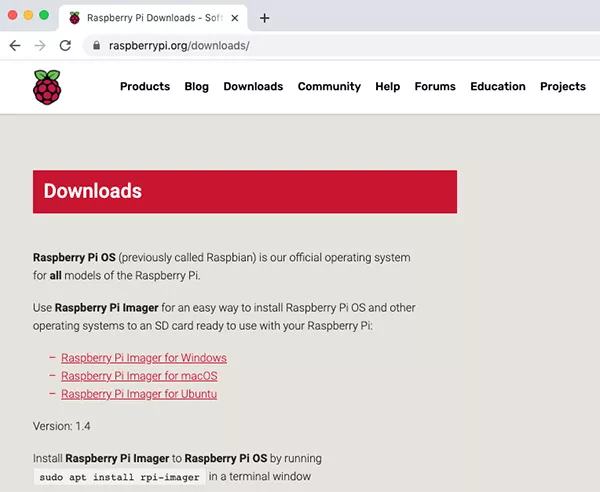Click the Raspberry Pi logo
600x492 pixels.
(x=46, y=87)
